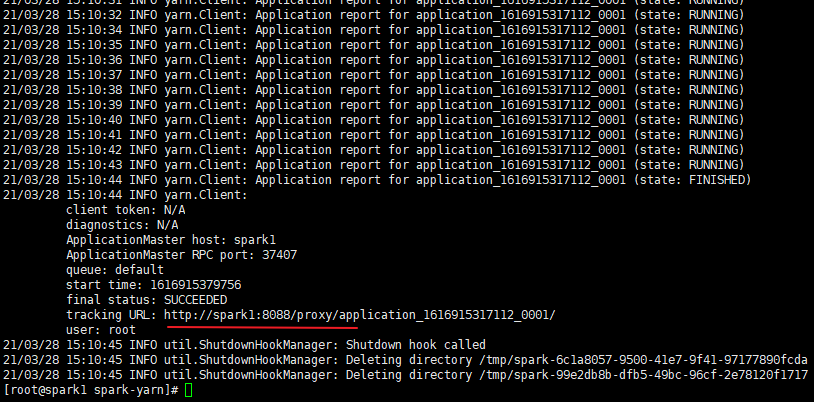Click the '(state: FINISHED)' text
Viewport: 814px width, 402px height.
[x=692, y=180]
